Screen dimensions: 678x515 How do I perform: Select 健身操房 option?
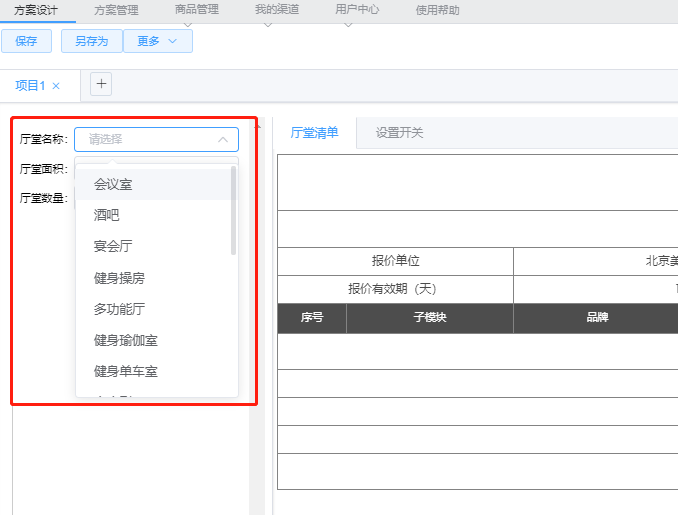[x=119, y=277]
